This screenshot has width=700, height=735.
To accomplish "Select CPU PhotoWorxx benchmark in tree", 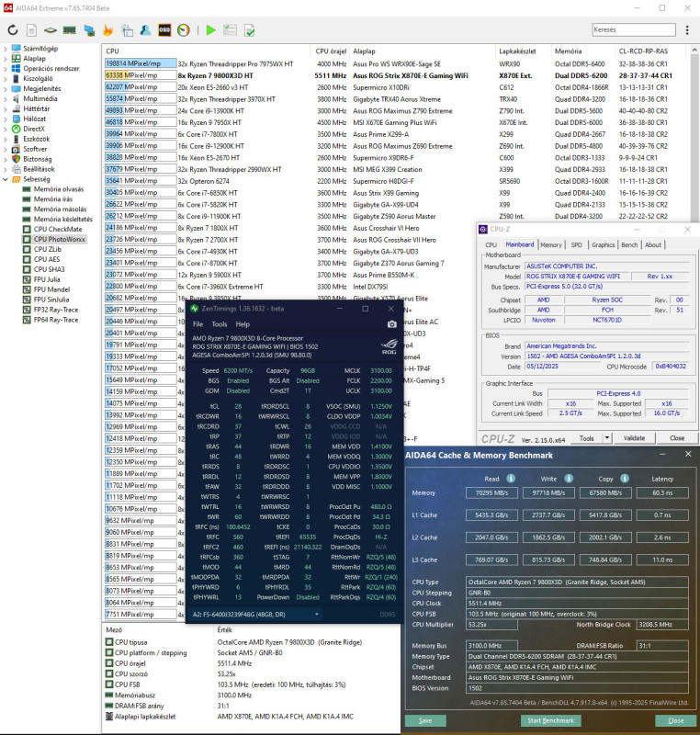I will 60,239.
